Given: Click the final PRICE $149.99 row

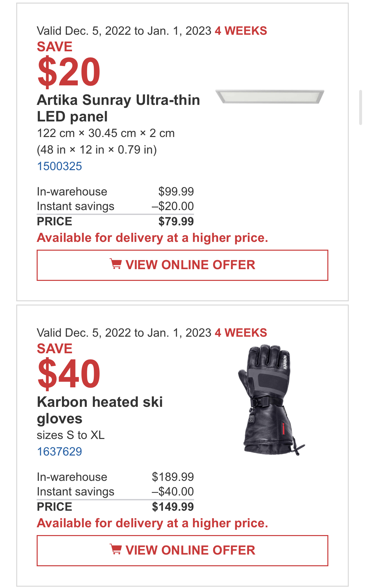Looking at the screenshot, I should 115,507.
